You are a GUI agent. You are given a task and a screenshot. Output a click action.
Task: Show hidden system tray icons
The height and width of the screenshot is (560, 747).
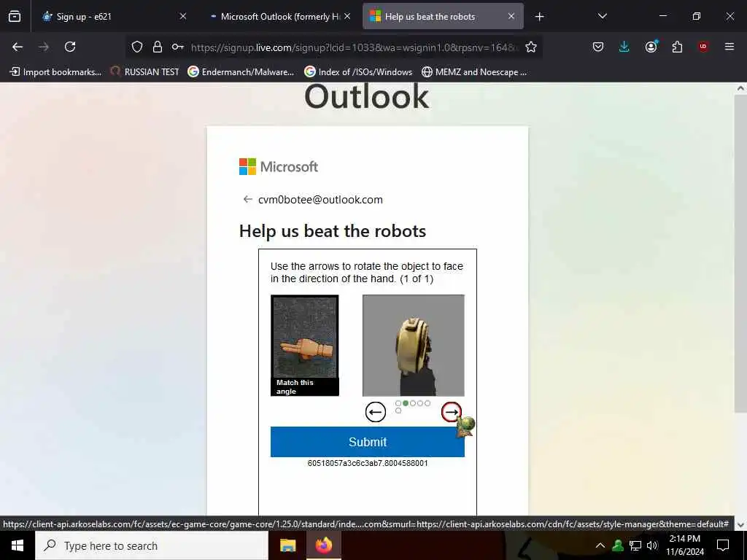pos(600,545)
